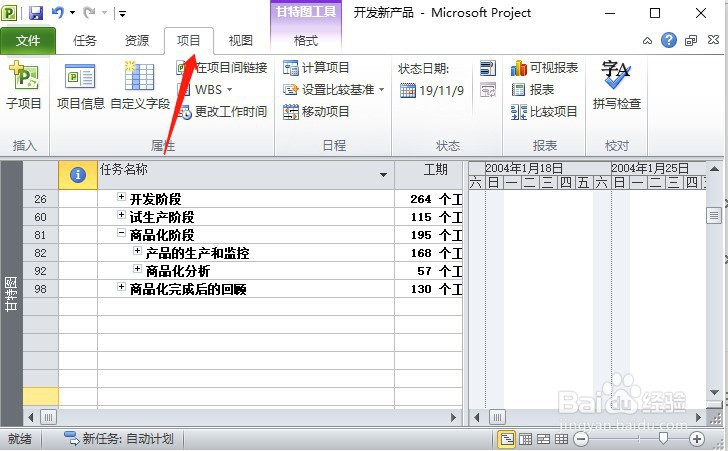Click the 57 个工 duration cell
This screenshot has height=451, width=728.
point(429,271)
